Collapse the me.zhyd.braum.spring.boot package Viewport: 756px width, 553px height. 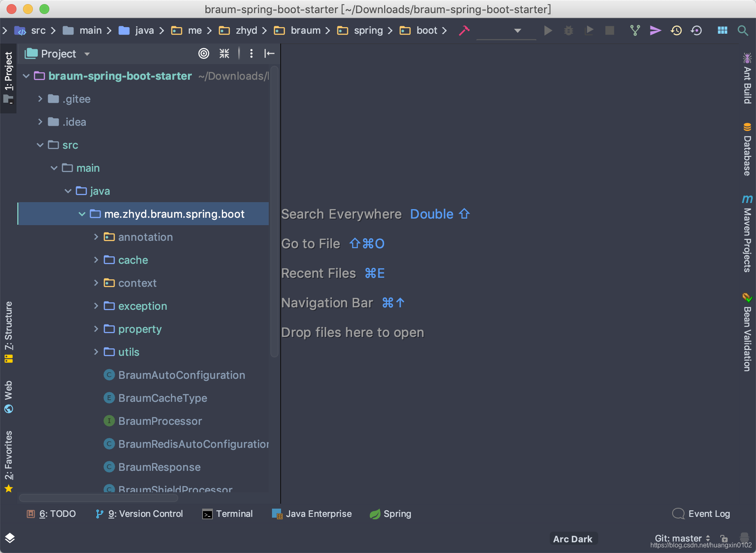(x=82, y=214)
